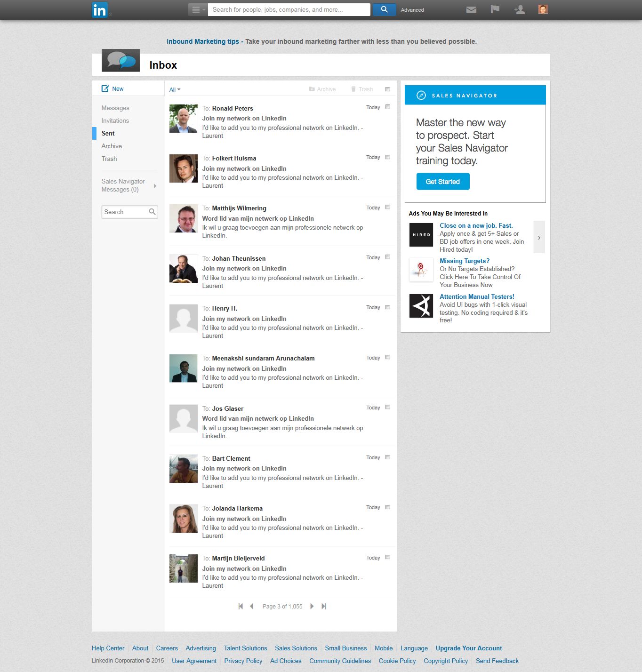
Task: Open the notifications flag icon
Action: 495,9
